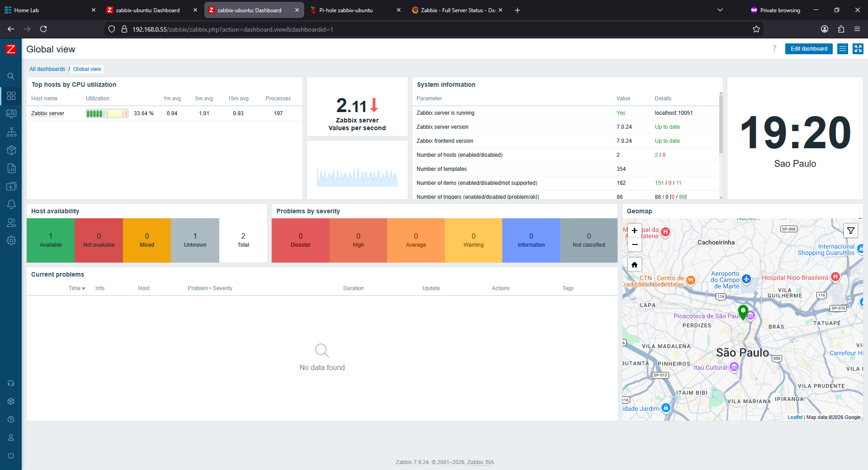Image resolution: width=868 pixels, height=470 pixels.
Task: List all tabs dropdown arrow
Action: pos(720,10)
